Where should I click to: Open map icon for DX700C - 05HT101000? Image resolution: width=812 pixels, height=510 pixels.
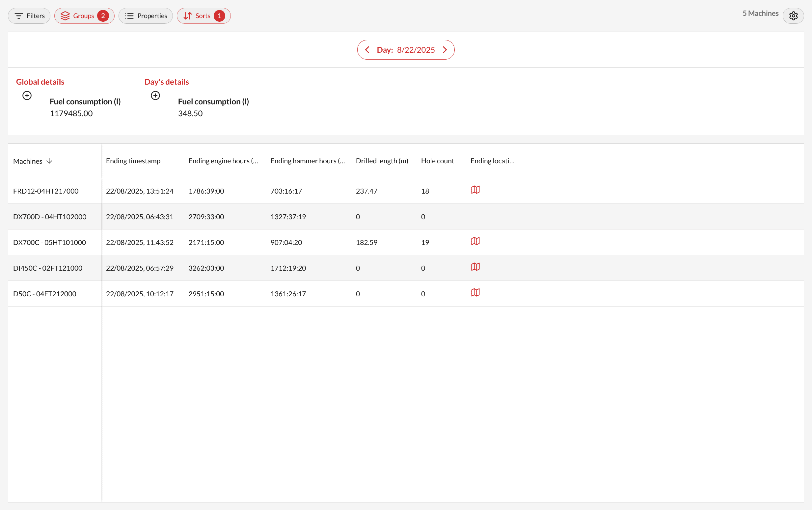(x=475, y=241)
